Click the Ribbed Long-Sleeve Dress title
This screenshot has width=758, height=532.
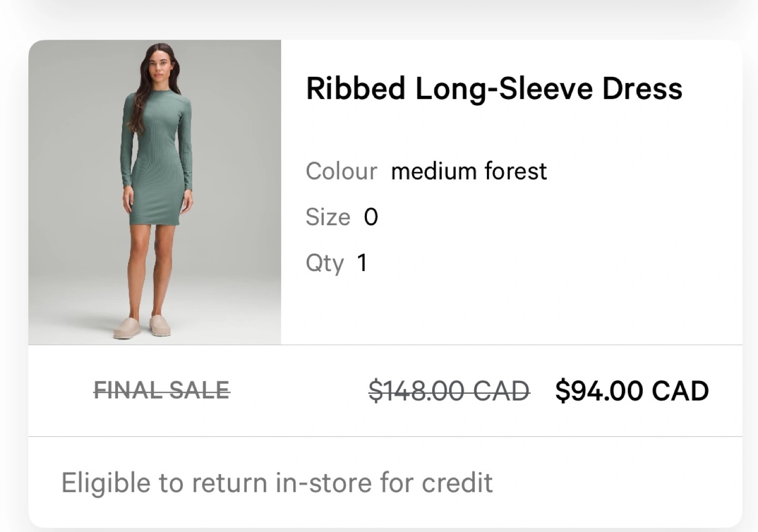coord(494,88)
